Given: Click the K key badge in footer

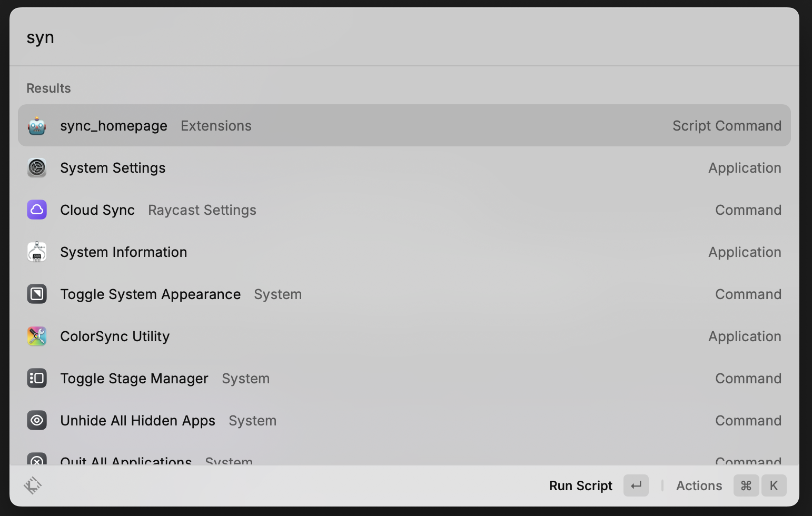Looking at the screenshot, I should (x=774, y=485).
